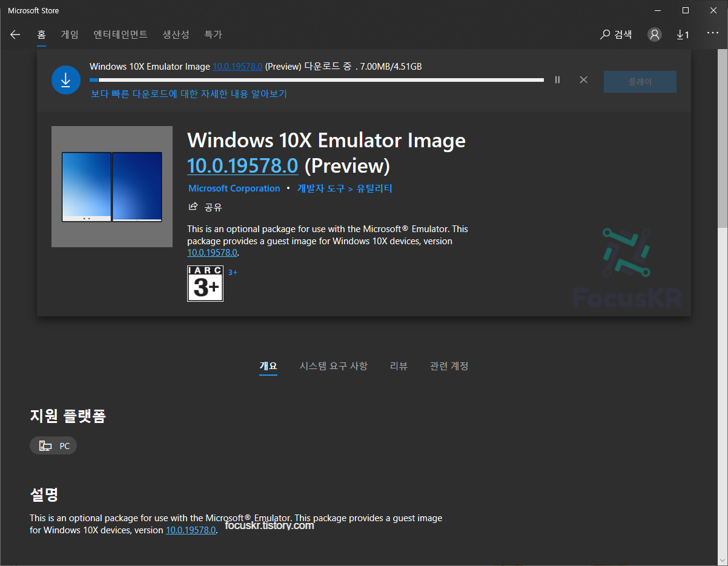Select the 개요 section tab
Image resolution: width=728 pixels, height=566 pixels.
[x=268, y=365]
